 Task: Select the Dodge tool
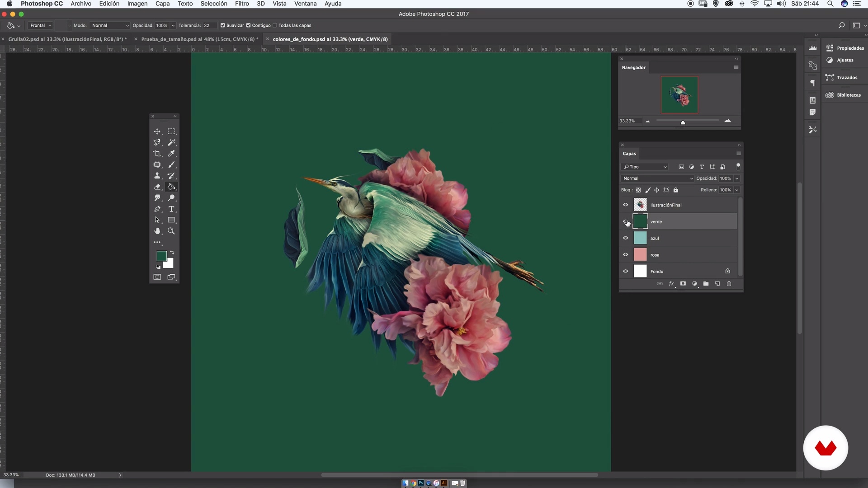(x=171, y=198)
